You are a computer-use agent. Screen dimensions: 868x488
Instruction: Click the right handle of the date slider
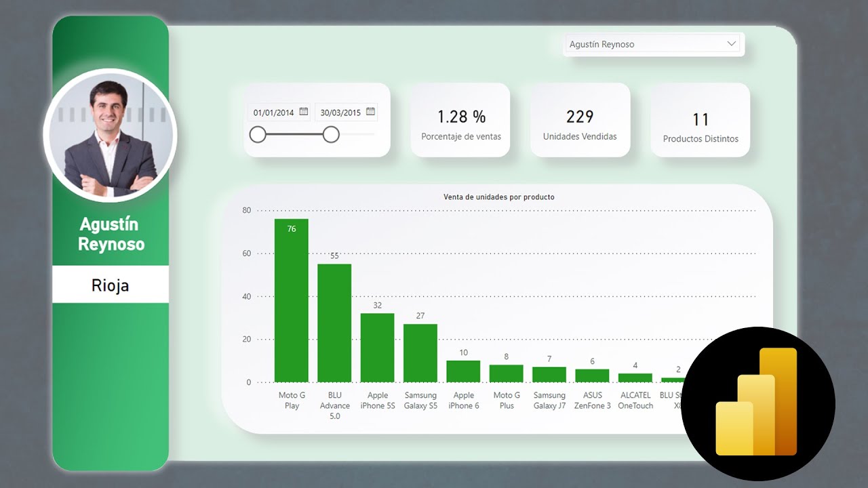click(x=331, y=135)
